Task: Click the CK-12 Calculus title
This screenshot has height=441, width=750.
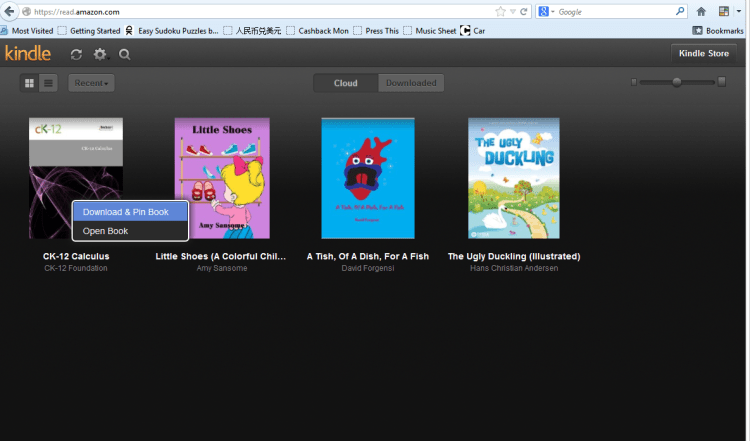Action: point(76,256)
